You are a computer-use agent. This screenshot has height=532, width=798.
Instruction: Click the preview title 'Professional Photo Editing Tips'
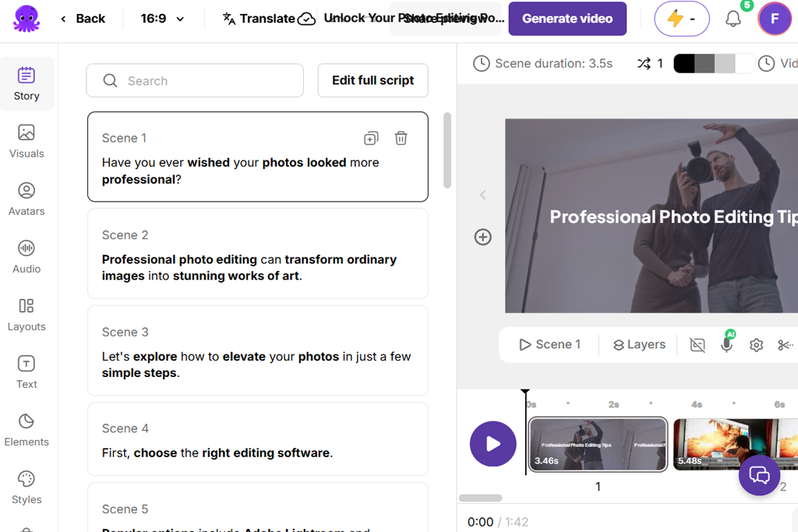tap(673, 217)
